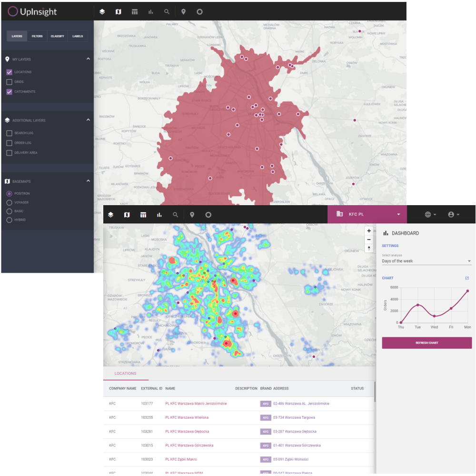Click address 03-734 Warszawa Targowa
The width and height of the screenshot is (476, 476).
[x=294, y=418]
